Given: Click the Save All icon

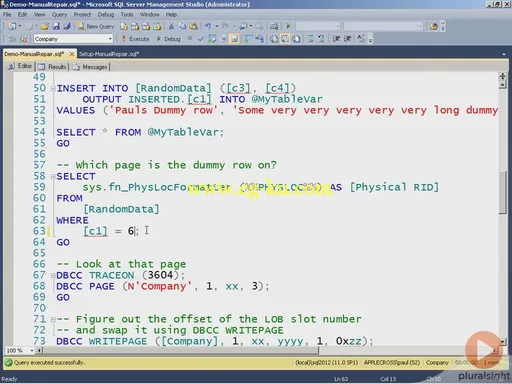Looking at the screenshot, I should [67, 26].
